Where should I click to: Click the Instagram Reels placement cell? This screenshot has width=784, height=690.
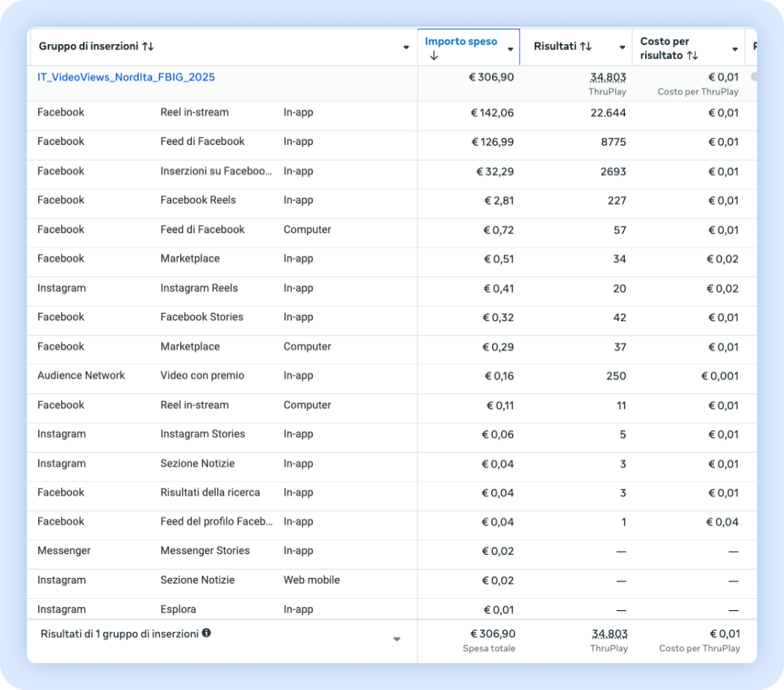199,288
